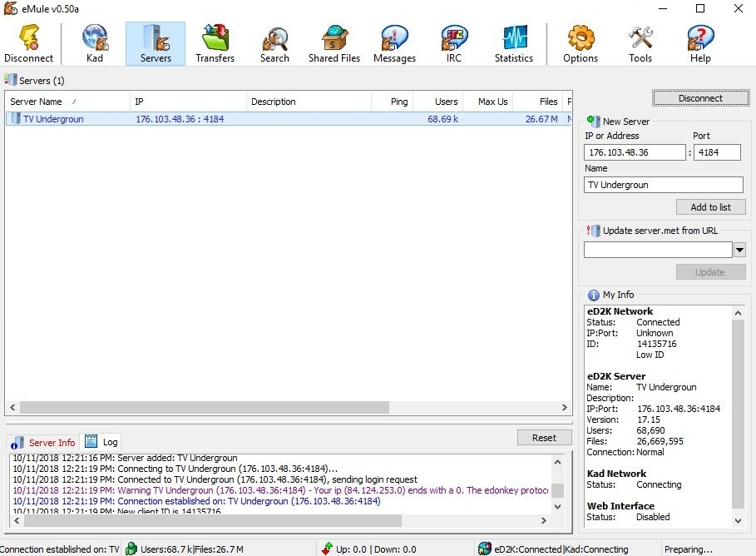This screenshot has height=556, width=756.
Task: Open the Transfers window
Action: [x=215, y=43]
